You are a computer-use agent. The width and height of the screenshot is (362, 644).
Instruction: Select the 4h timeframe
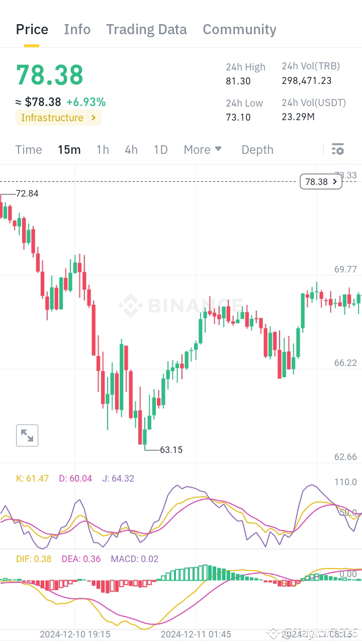(131, 149)
